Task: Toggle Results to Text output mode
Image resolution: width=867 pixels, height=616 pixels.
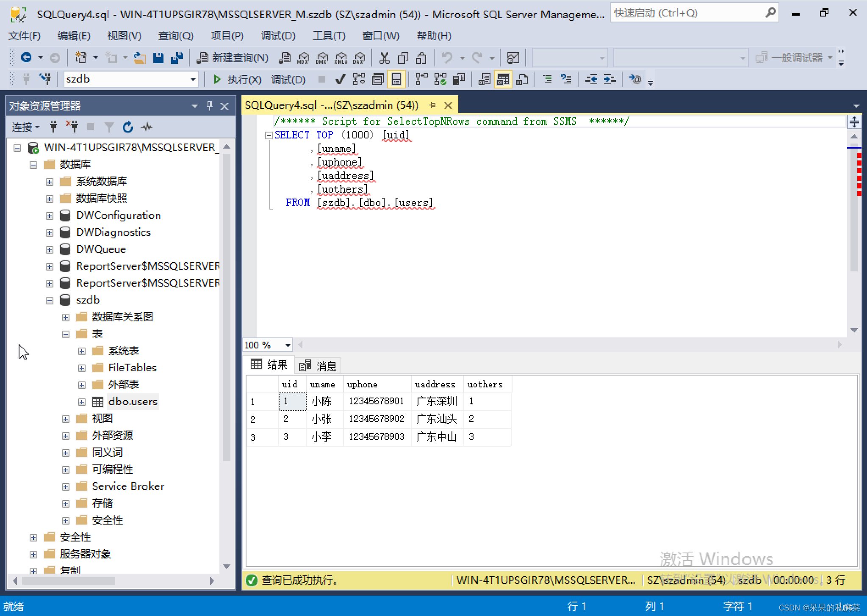Action: [x=484, y=79]
